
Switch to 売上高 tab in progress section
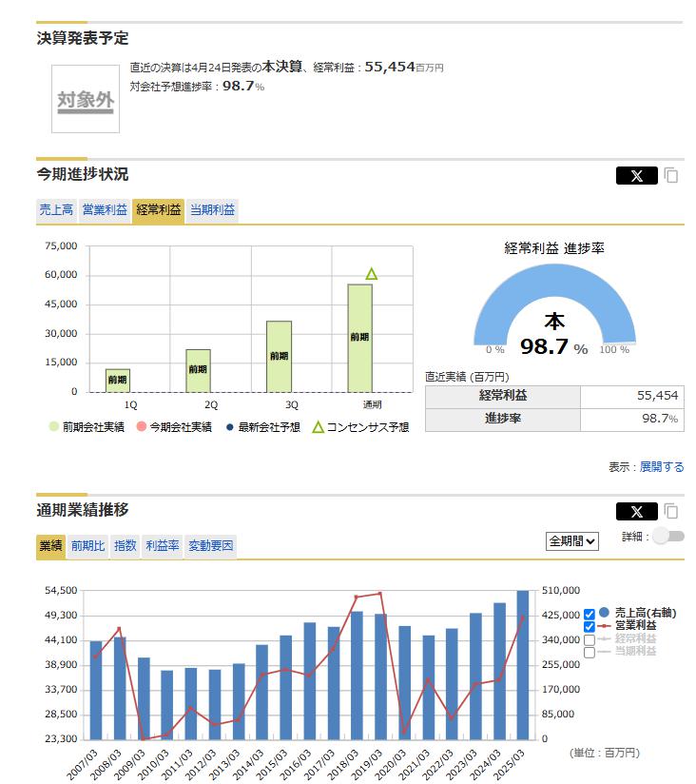[56, 210]
